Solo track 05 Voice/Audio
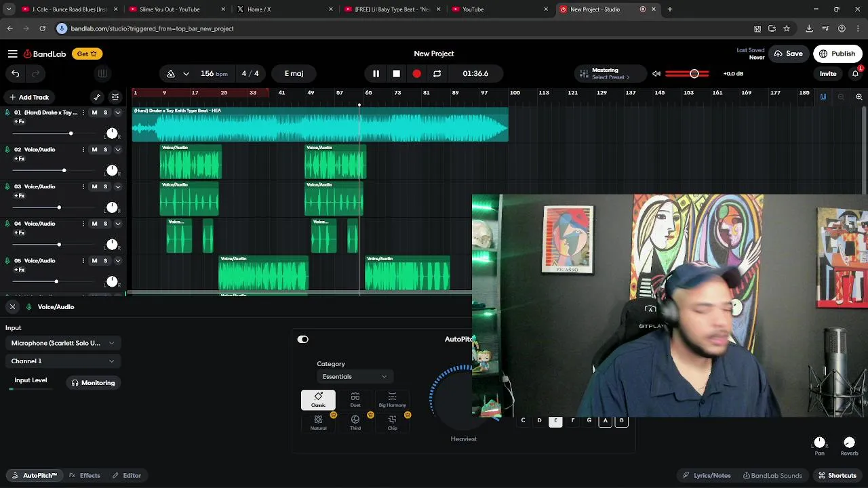This screenshot has width=868, height=488. pos(105,261)
